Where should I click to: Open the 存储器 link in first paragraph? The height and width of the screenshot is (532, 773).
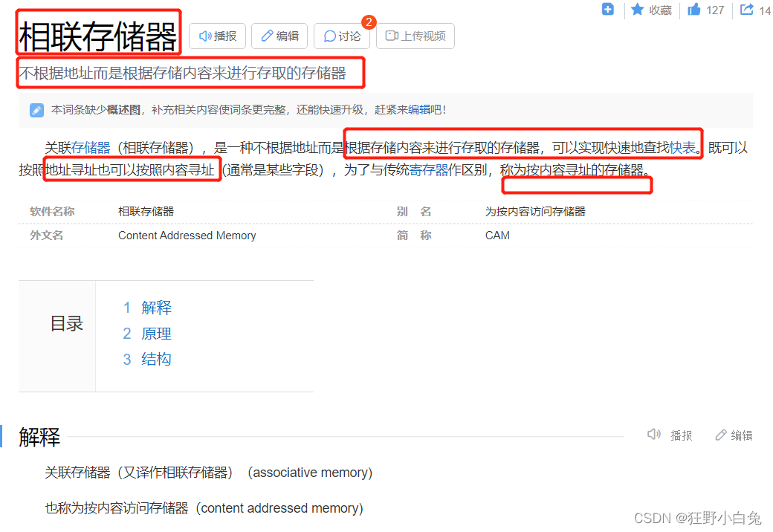(x=91, y=148)
